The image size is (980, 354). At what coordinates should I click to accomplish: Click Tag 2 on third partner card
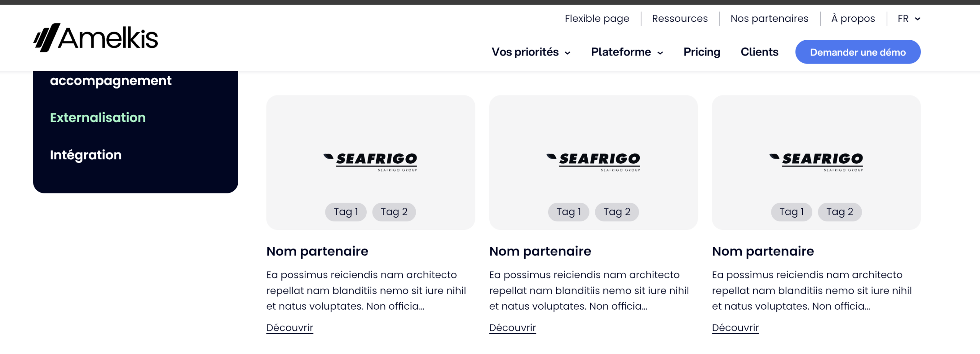[840, 212]
